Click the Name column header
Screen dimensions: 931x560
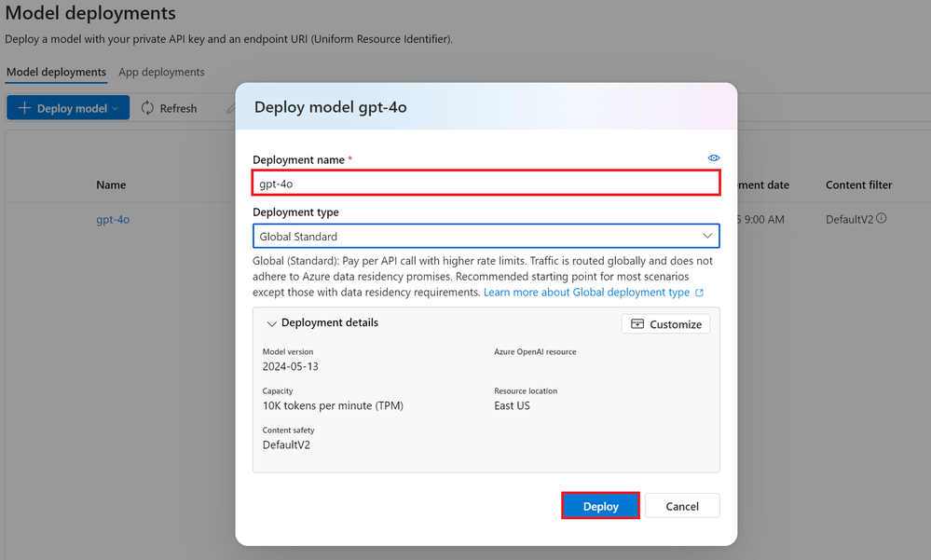tap(111, 184)
